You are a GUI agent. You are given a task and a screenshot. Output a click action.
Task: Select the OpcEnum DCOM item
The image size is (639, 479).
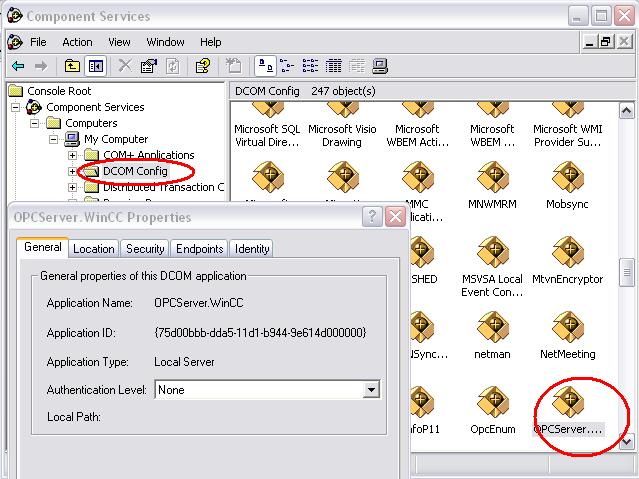(x=493, y=411)
